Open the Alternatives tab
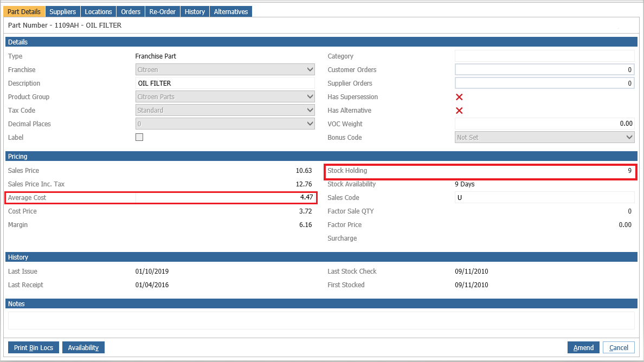Screen dimensions: 644x362 (231, 11)
